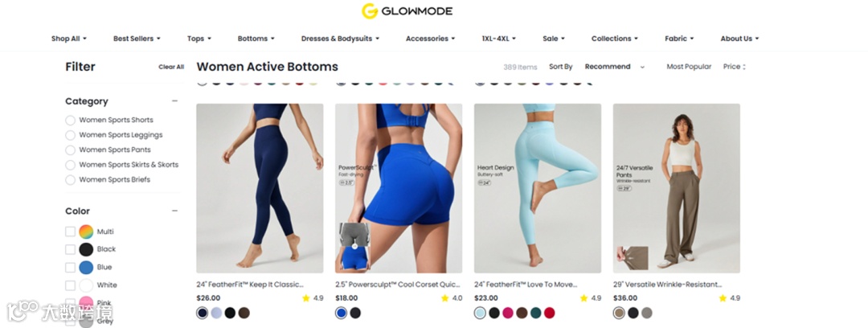This screenshot has width=868, height=328.
Task: Click star rating icon on $26.00 leggings
Action: [306, 298]
